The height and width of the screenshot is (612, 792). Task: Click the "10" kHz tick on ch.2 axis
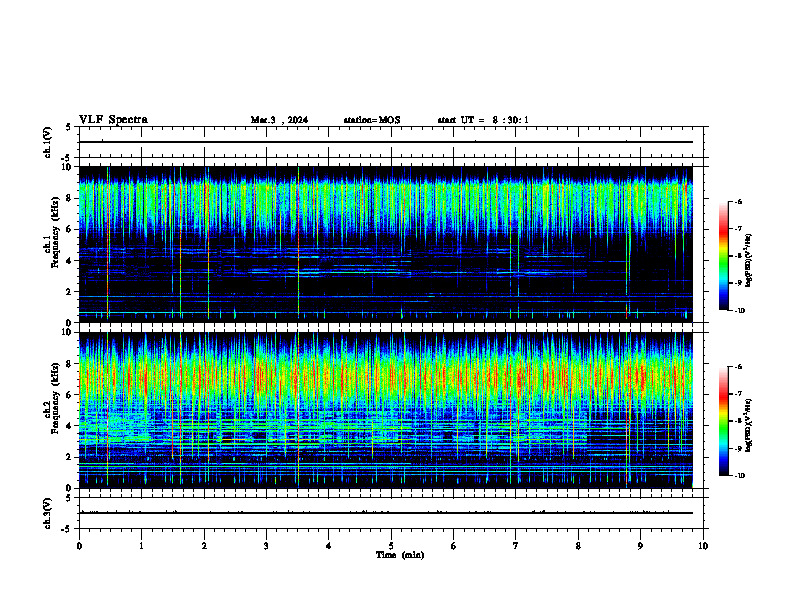(68, 332)
